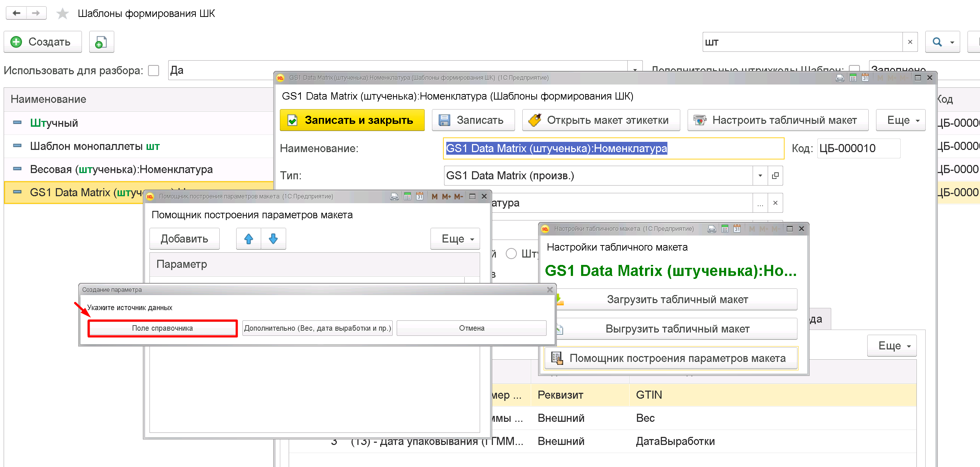Click Записать button
The width and height of the screenshot is (980, 467).
473,120
